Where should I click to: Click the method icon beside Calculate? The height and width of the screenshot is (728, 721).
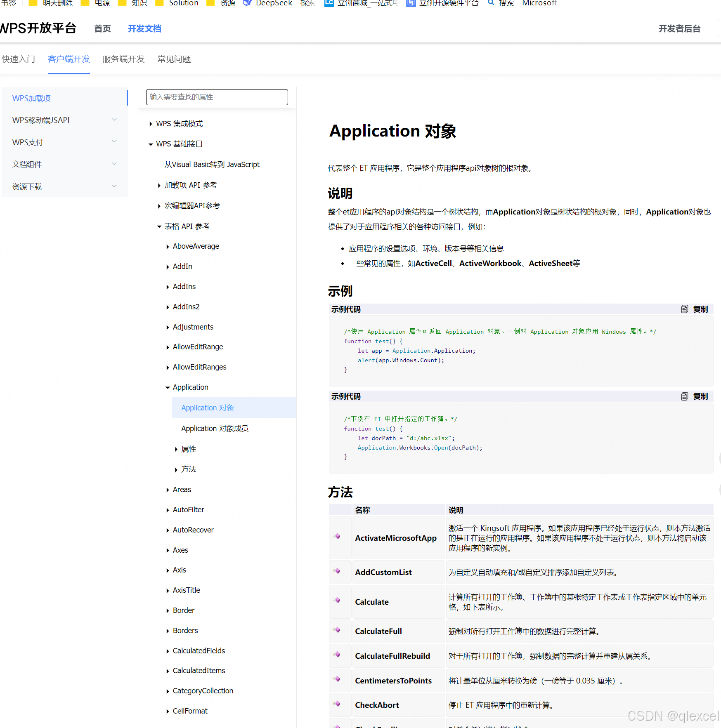coord(337,600)
